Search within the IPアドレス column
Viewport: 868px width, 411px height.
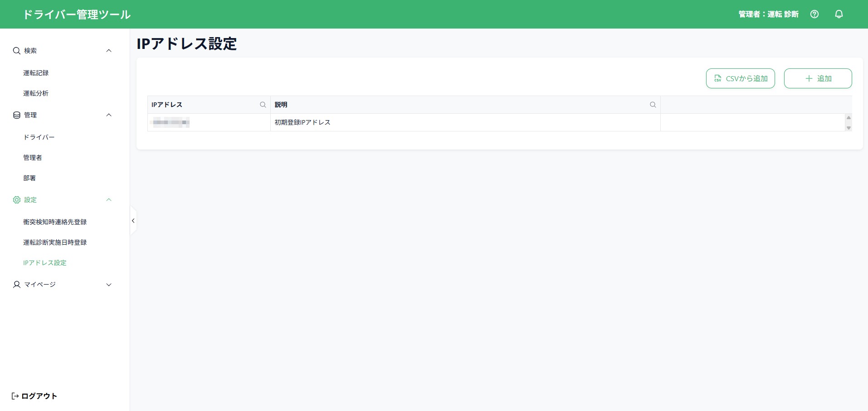click(263, 105)
